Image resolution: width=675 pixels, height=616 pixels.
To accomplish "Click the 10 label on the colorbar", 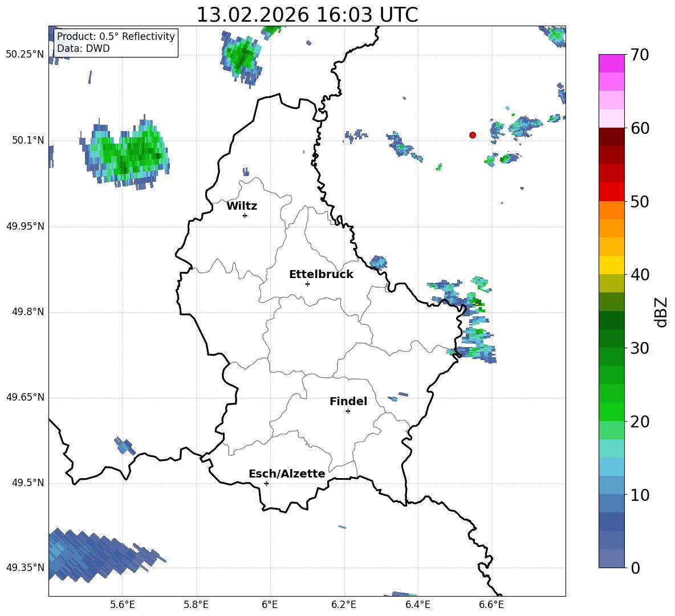I will coord(640,495).
